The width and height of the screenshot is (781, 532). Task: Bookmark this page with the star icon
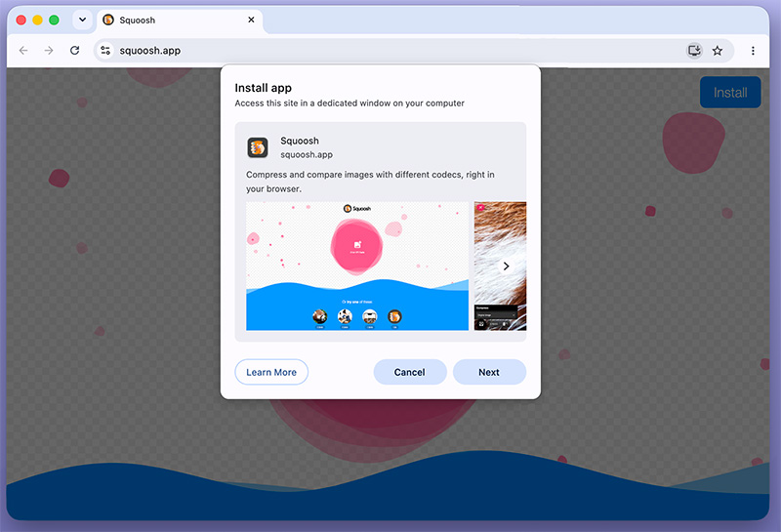tap(718, 51)
